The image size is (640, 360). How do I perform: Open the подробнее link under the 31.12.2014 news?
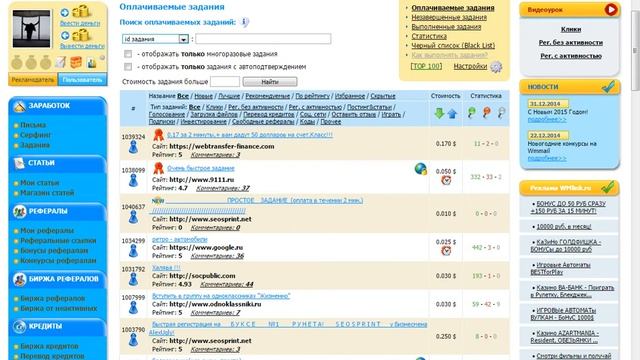(547, 120)
